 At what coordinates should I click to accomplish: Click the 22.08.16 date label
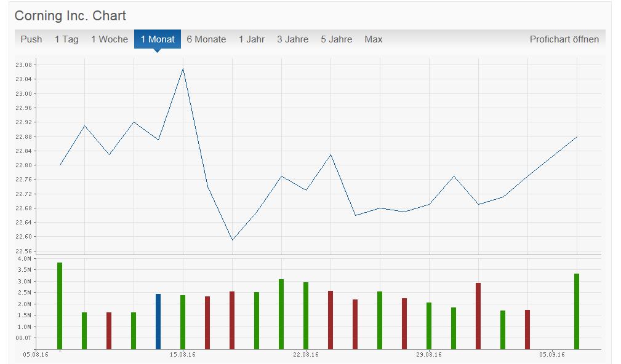[306, 355]
